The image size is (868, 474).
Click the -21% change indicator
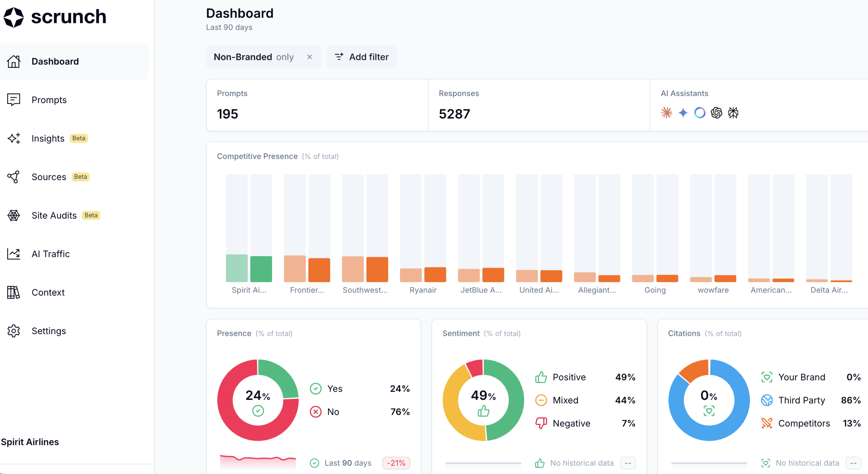pyautogui.click(x=396, y=463)
